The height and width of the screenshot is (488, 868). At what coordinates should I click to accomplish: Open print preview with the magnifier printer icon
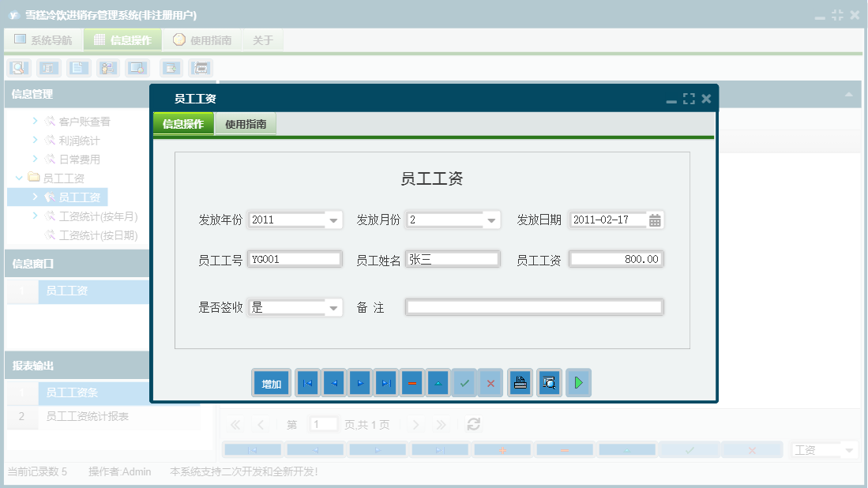549,382
